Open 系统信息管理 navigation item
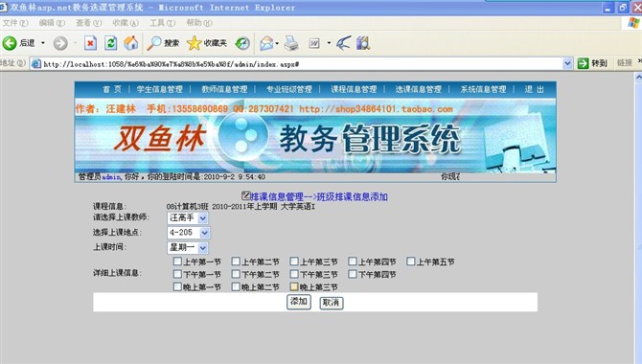 coord(483,89)
